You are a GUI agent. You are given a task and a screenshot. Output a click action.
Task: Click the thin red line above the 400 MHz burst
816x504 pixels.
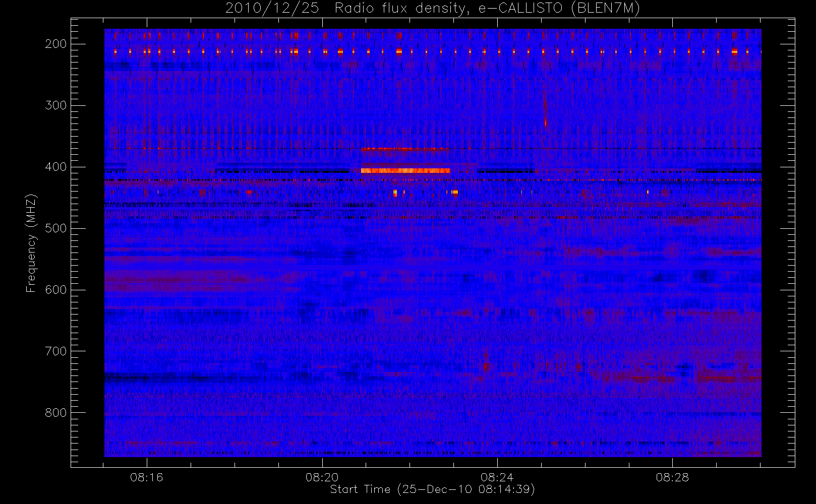pyautogui.click(x=404, y=149)
